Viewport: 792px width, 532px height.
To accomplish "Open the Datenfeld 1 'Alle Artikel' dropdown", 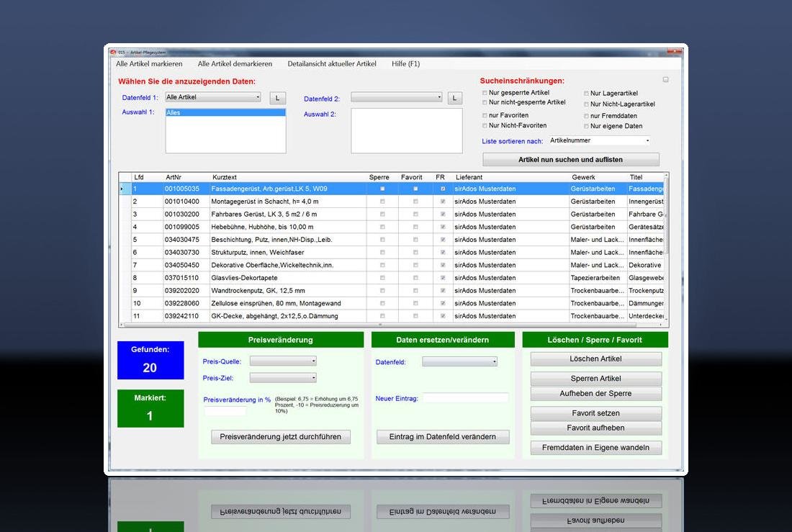I will [212, 97].
